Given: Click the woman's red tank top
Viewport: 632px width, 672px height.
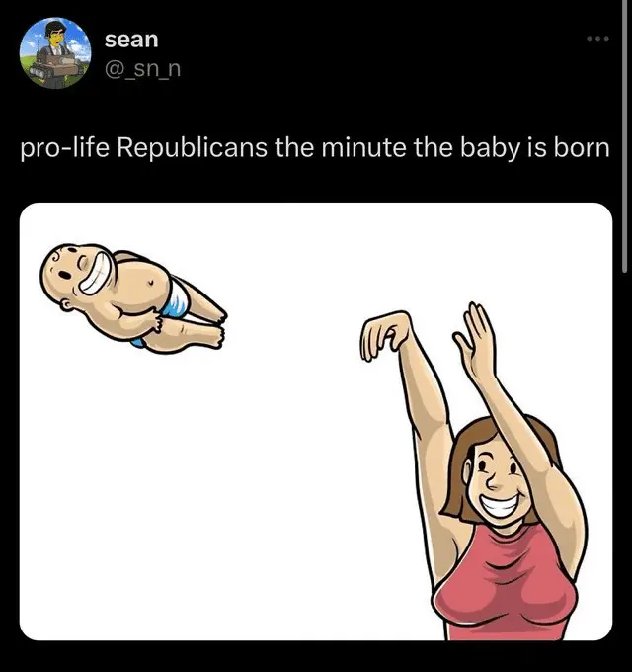Looking at the screenshot, I should (504, 583).
